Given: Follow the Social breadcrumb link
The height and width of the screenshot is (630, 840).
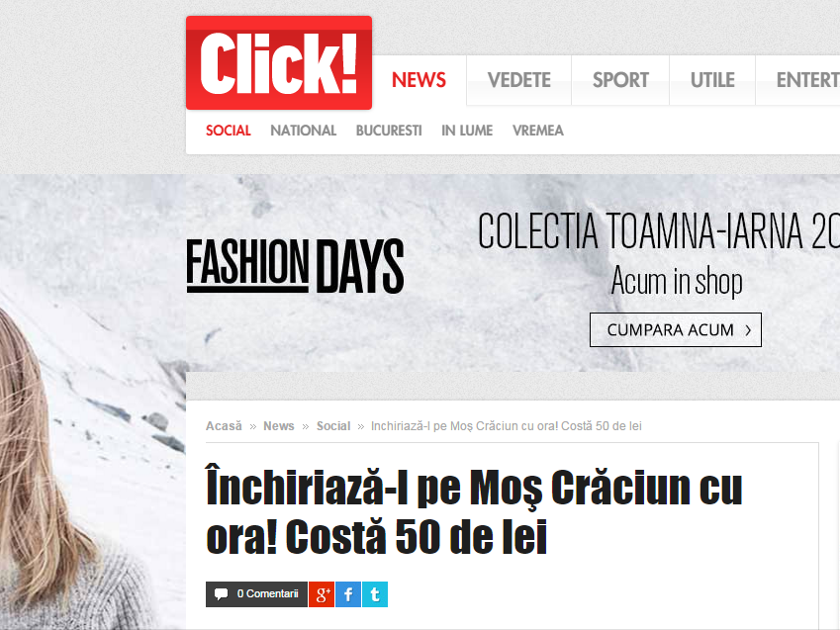Looking at the screenshot, I should tap(333, 426).
